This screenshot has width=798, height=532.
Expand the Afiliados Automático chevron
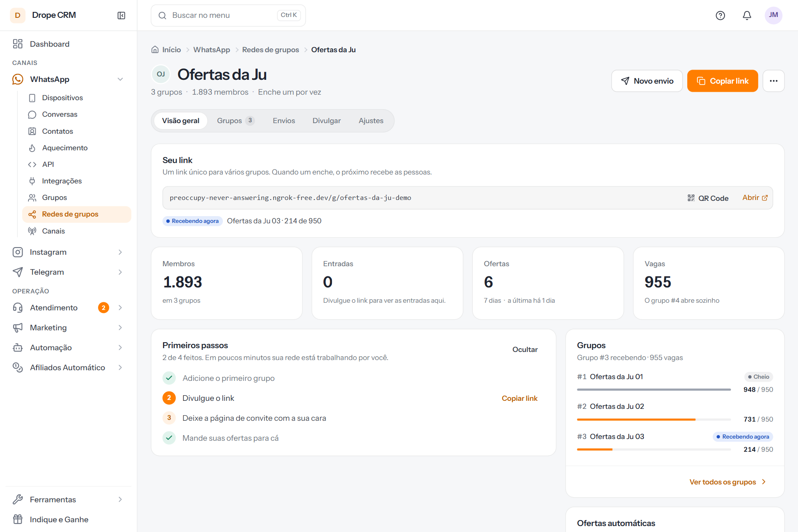(120, 368)
